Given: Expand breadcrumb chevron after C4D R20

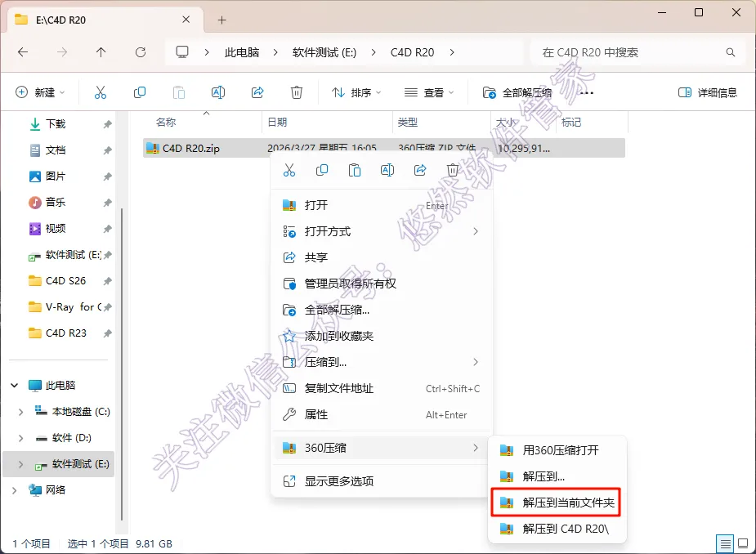Looking at the screenshot, I should tap(452, 52).
